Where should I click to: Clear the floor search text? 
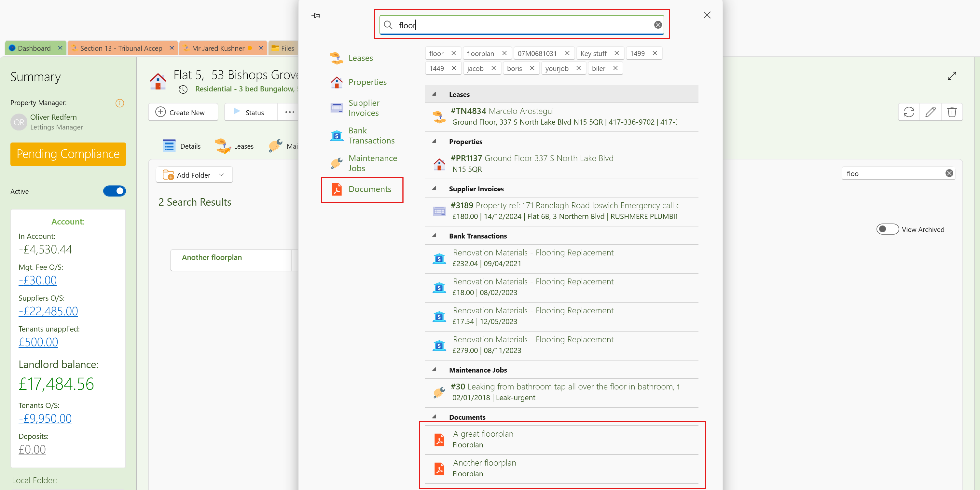[658, 25]
